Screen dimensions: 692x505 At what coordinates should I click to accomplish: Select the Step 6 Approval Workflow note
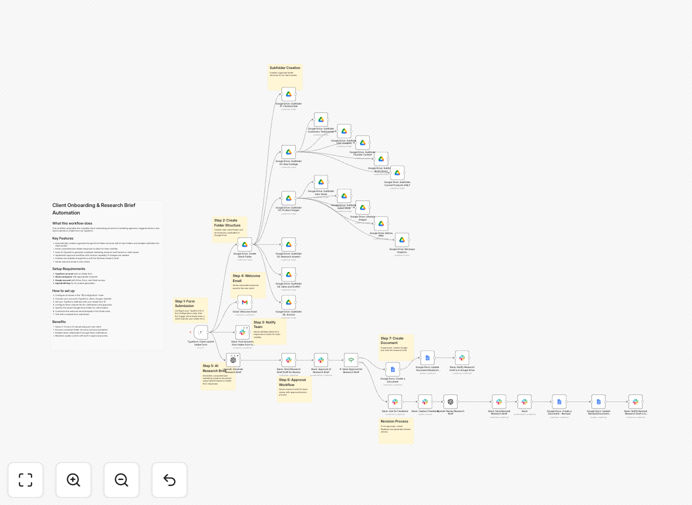(x=294, y=389)
